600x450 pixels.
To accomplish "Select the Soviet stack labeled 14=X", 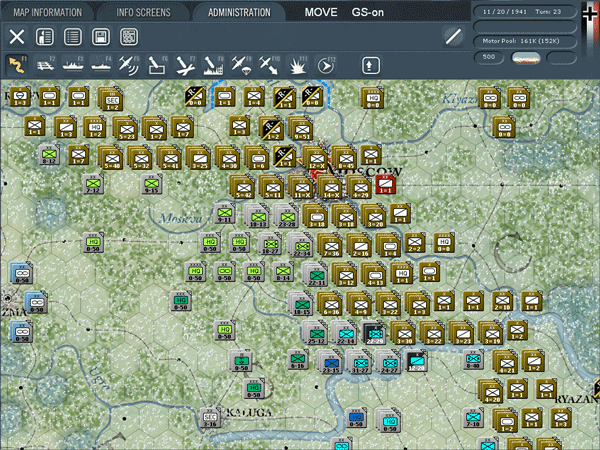I will [x=331, y=187].
